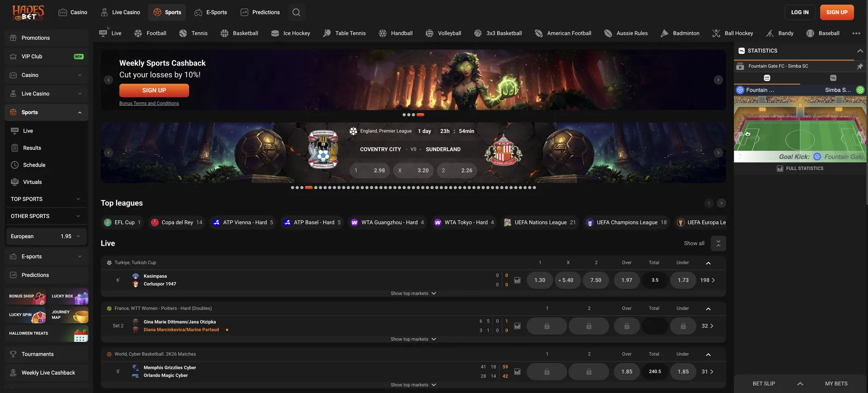Open Bonus Terms and Conditions link
This screenshot has width=868, height=393.
point(149,104)
